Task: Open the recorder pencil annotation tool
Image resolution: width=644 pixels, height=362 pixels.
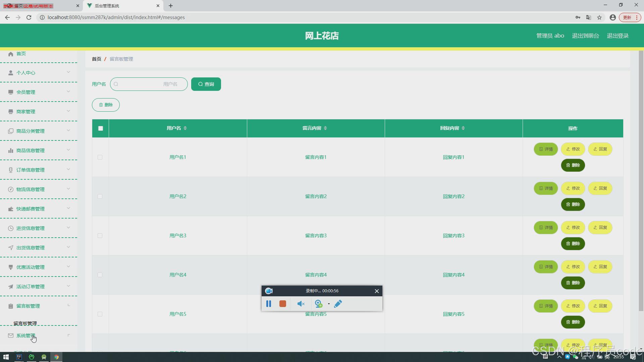Action: pos(338,304)
